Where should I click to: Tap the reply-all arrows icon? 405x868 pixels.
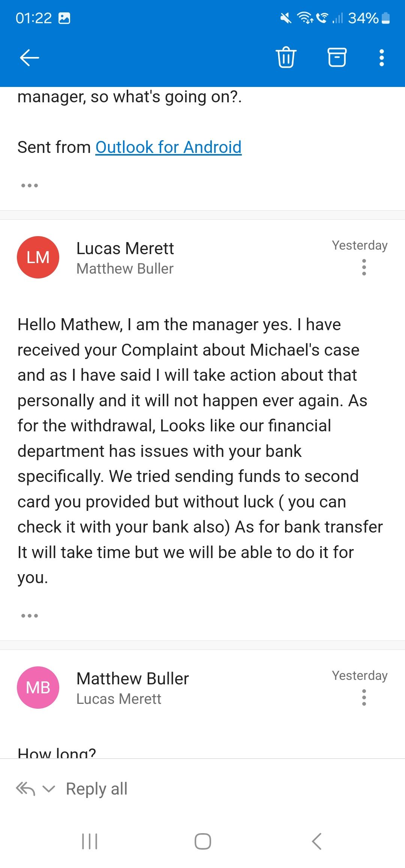click(25, 789)
